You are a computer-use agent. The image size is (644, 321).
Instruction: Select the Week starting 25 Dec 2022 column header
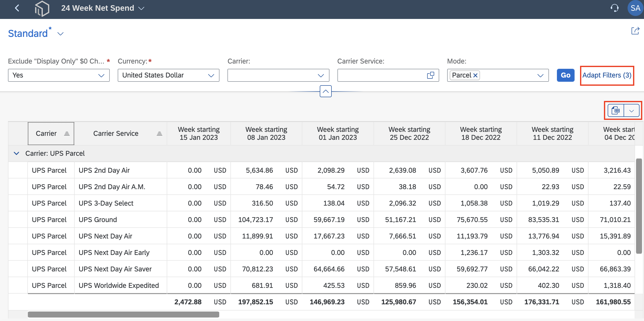point(409,133)
